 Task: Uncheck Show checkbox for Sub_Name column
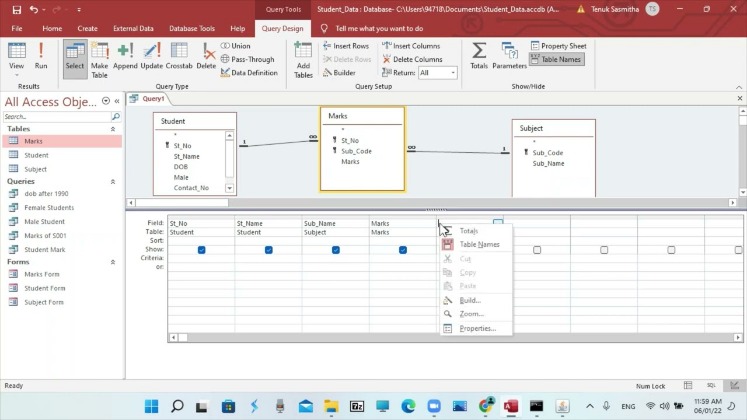coord(336,250)
